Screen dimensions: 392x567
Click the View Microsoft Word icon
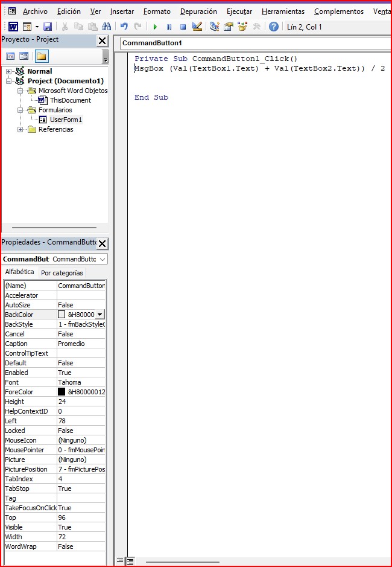13,27
